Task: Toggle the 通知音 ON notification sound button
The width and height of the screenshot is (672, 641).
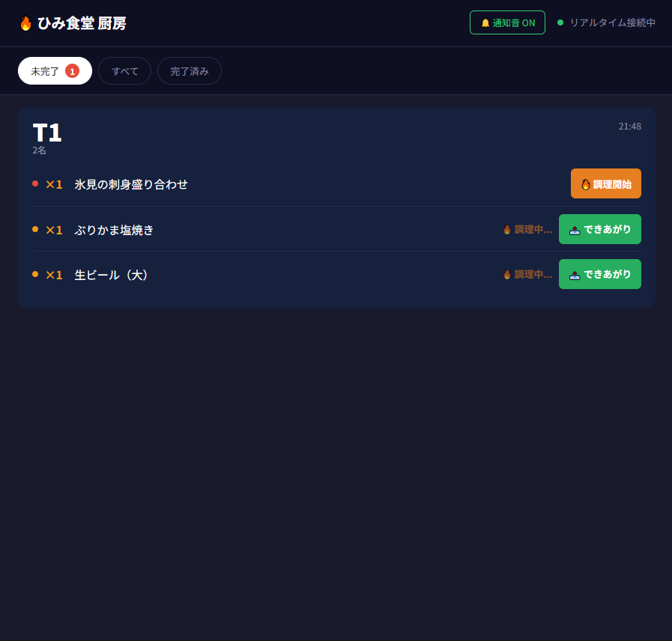Action: tap(507, 22)
